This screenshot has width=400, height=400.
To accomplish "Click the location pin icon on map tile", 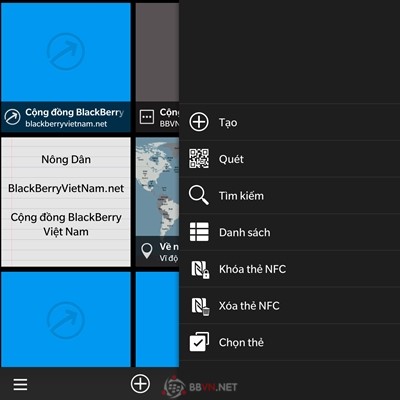I will tap(147, 251).
